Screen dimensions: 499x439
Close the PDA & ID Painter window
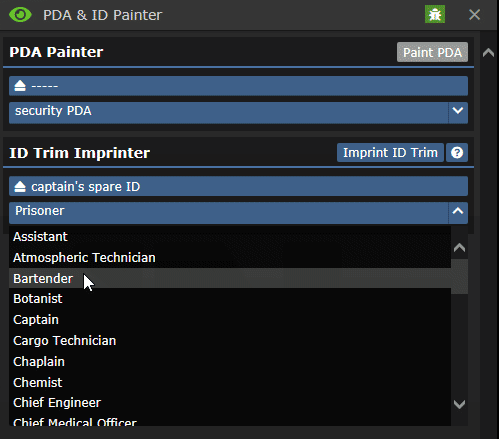[x=474, y=15]
